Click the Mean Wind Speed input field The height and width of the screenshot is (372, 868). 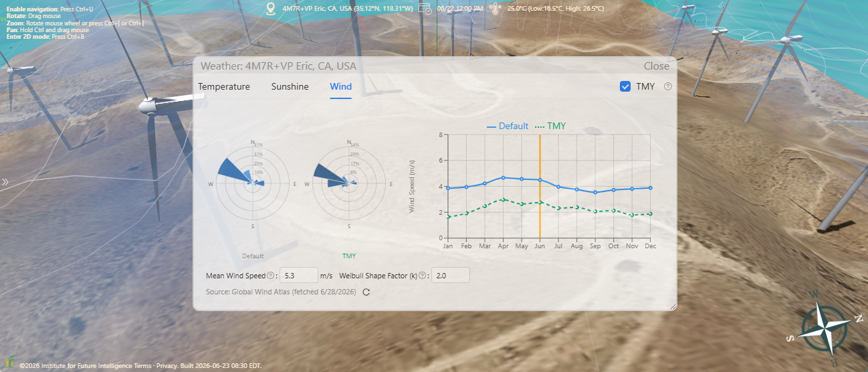298,275
